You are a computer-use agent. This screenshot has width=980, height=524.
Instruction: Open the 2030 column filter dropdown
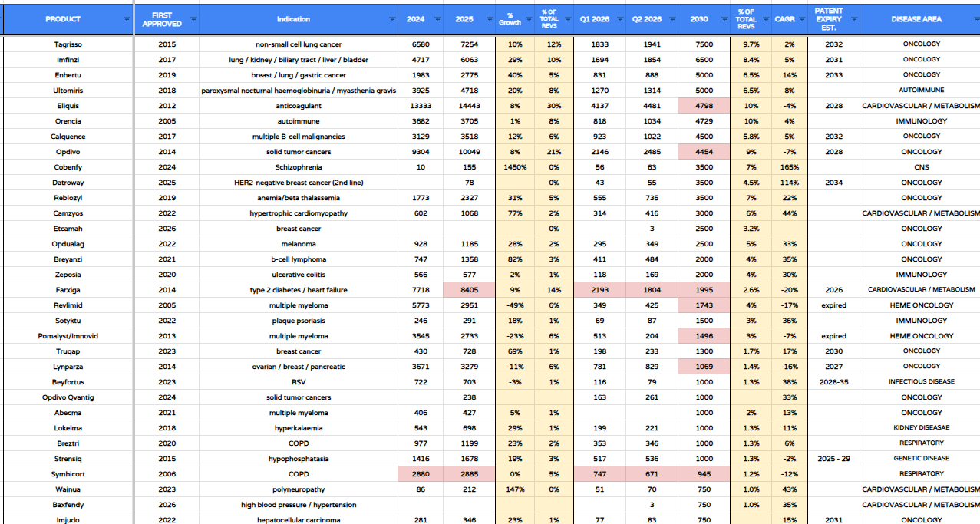tap(724, 19)
